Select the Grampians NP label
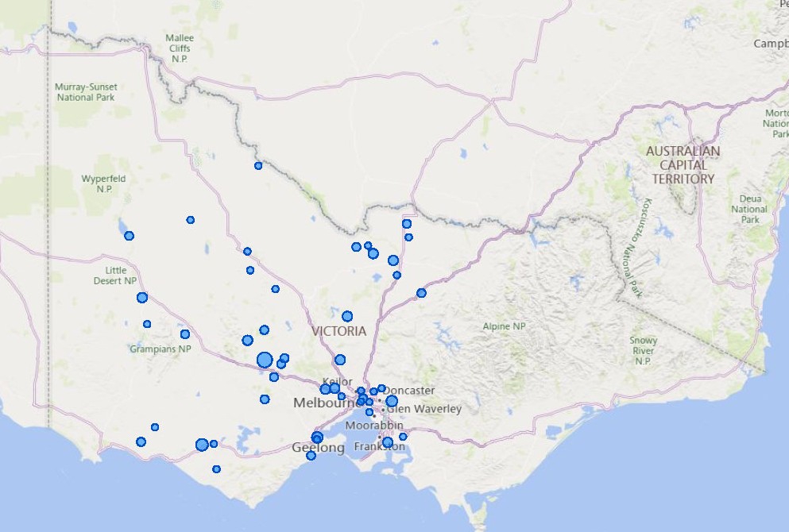The height and width of the screenshot is (532, 789). point(161,349)
